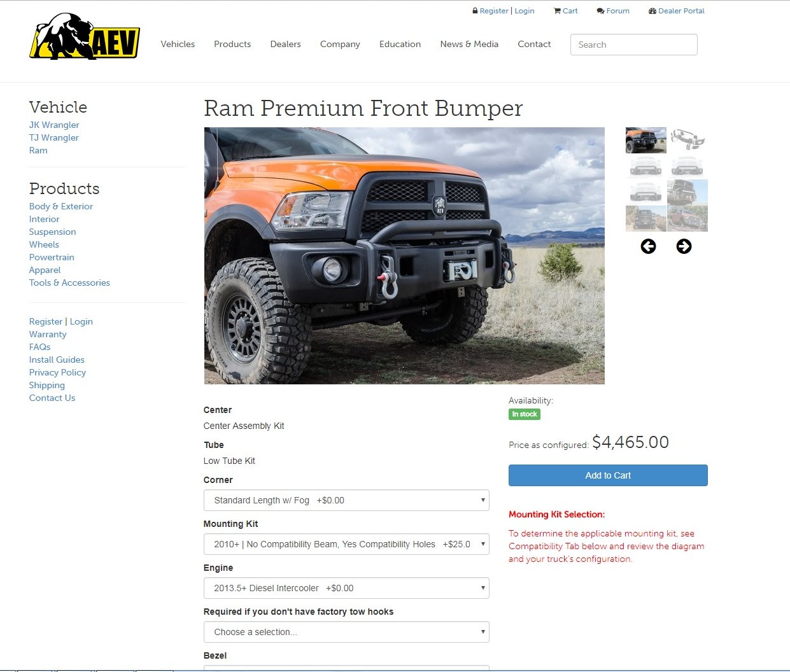Advance thumbnails with the right arrow icon
Image resolution: width=790 pixels, height=672 pixels.
pyautogui.click(x=684, y=246)
